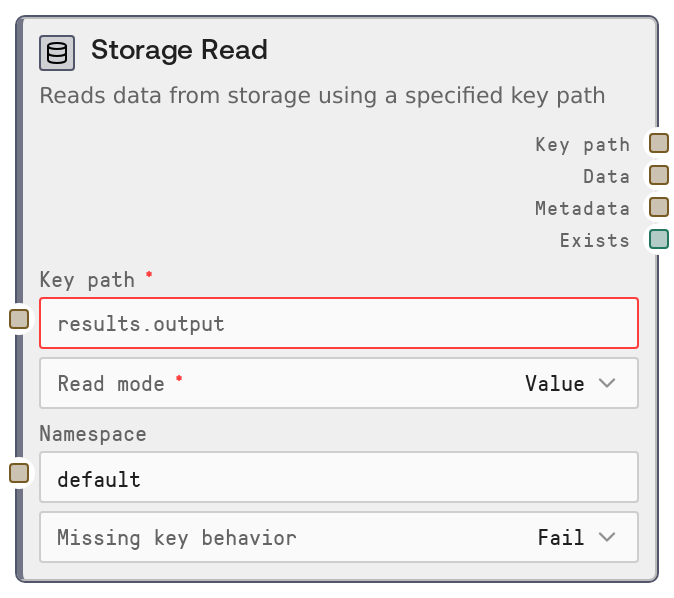Screen dimensions: 674x598
Task: Click the Key path output port
Action: pyautogui.click(x=658, y=143)
